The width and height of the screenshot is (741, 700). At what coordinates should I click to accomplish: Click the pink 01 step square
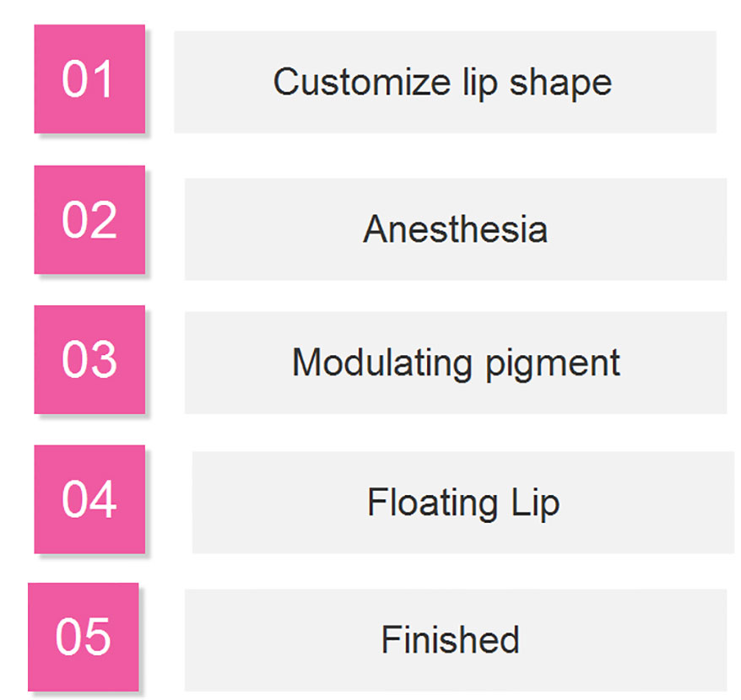(x=89, y=79)
